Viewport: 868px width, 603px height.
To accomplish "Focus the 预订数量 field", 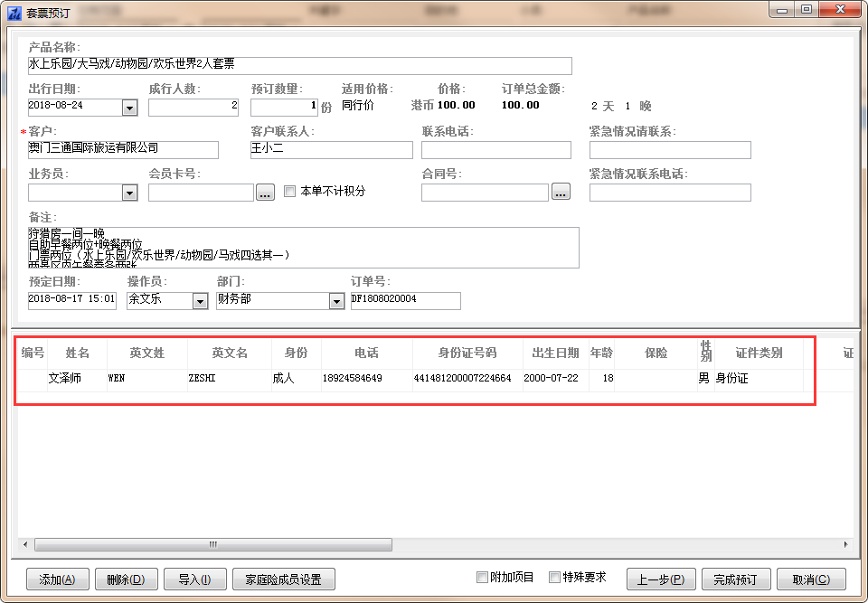I will click(284, 108).
